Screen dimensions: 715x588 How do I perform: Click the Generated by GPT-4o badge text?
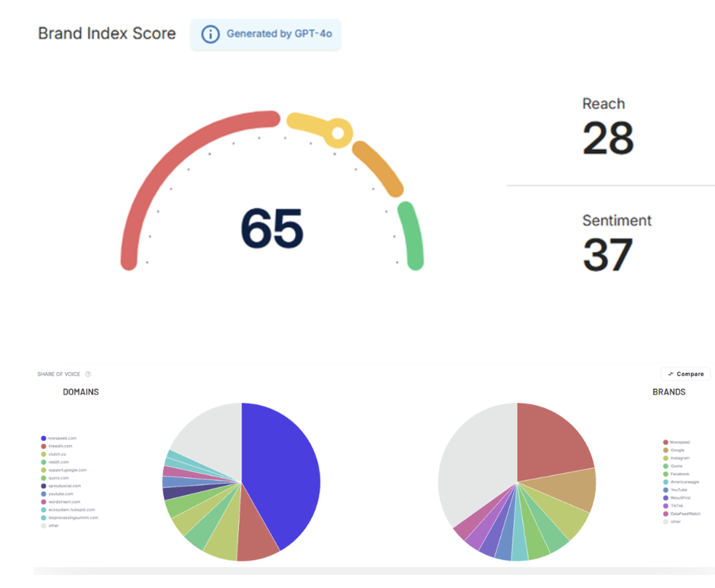tap(280, 34)
